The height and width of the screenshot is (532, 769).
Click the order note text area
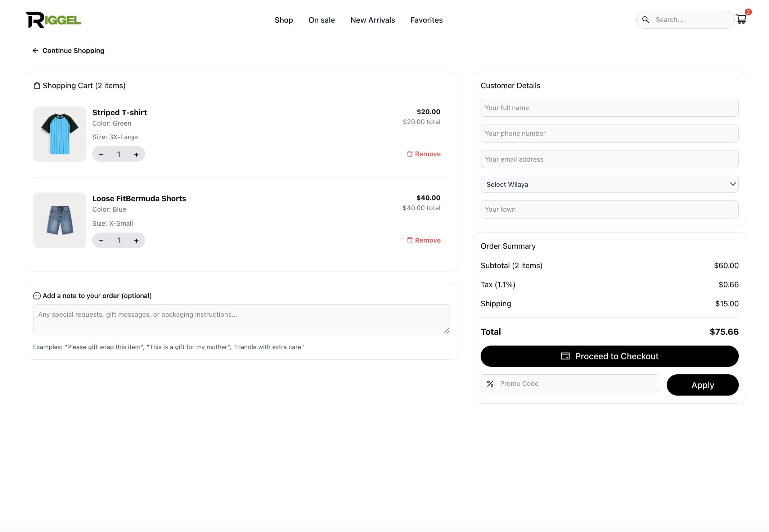coord(241,319)
